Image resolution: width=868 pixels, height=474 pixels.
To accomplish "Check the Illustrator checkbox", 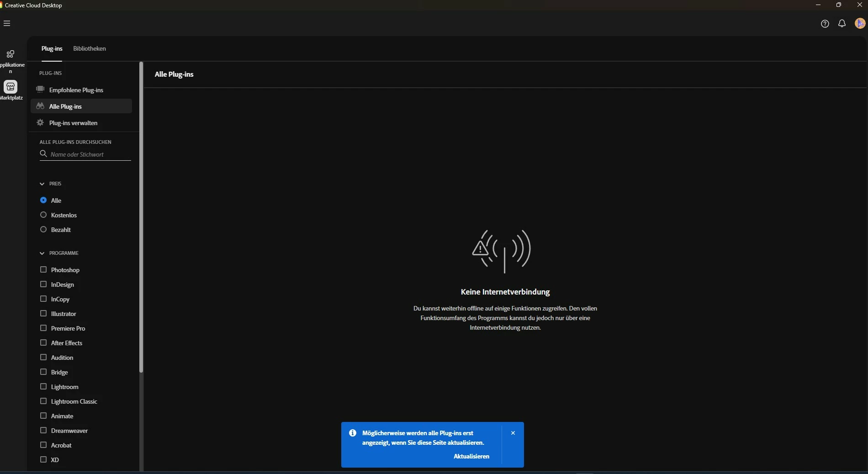I will (x=43, y=313).
